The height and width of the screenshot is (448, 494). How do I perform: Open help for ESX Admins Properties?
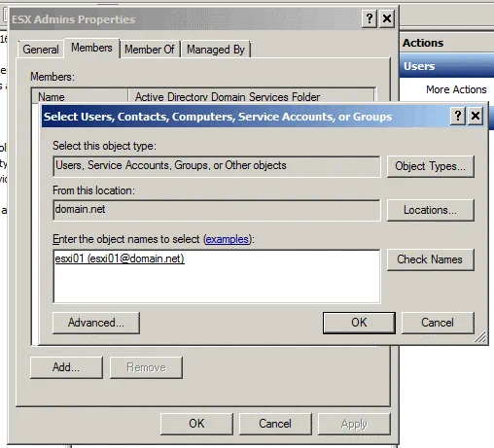click(370, 18)
